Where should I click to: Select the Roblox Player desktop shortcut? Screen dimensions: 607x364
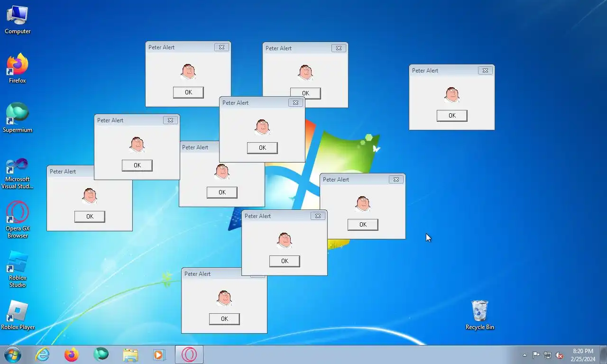coord(18,315)
